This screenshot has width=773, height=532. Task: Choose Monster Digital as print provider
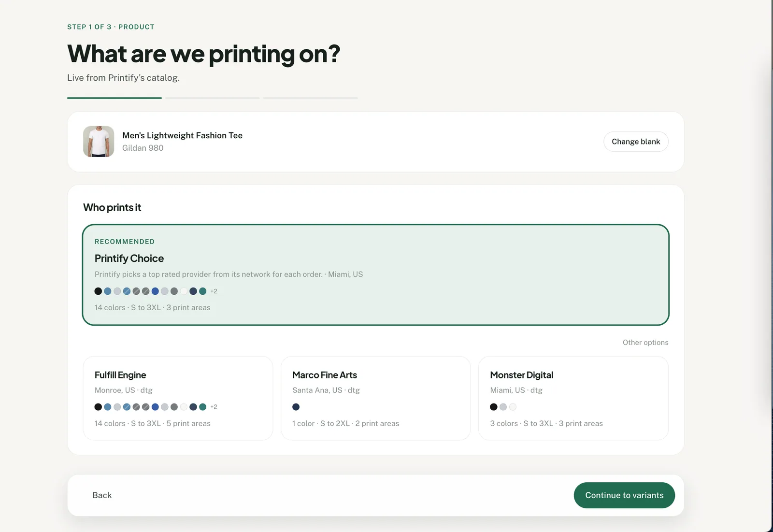[x=573, y=398]
